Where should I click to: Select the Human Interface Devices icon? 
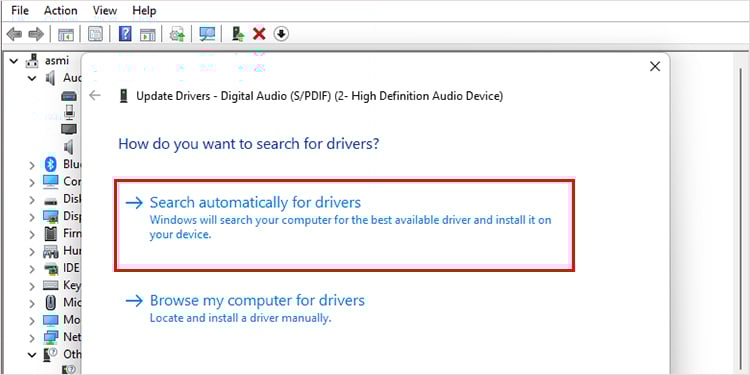[51, 251]
